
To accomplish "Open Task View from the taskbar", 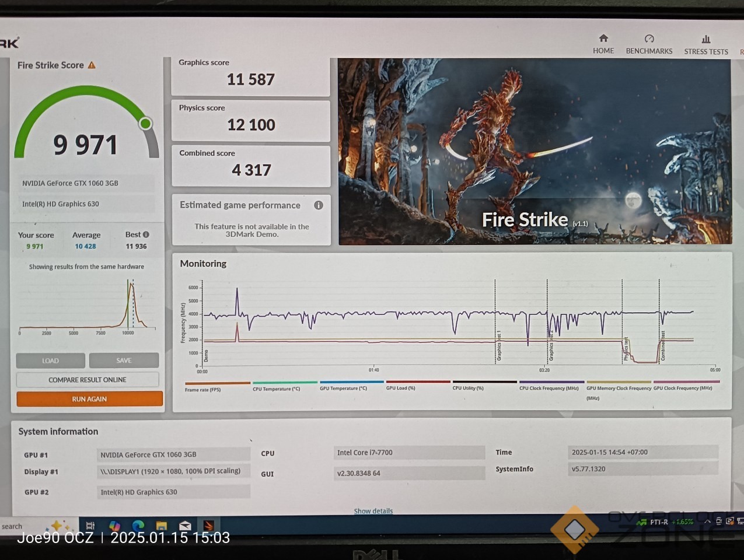I will (90, 526).
